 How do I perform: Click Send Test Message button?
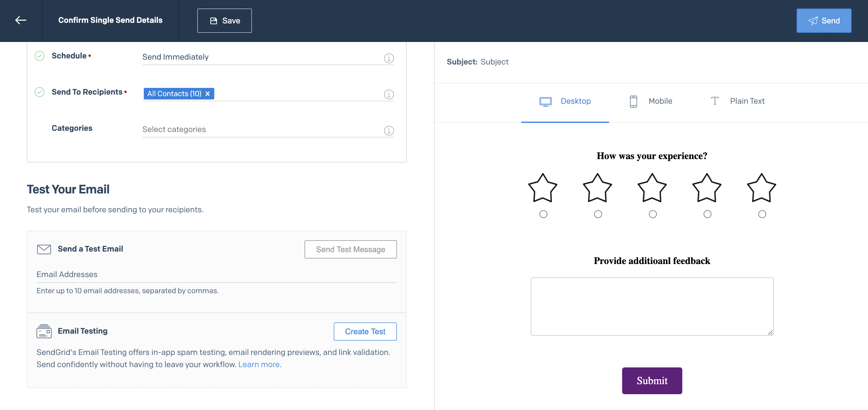pyautogui.click(x=351, y=249)
